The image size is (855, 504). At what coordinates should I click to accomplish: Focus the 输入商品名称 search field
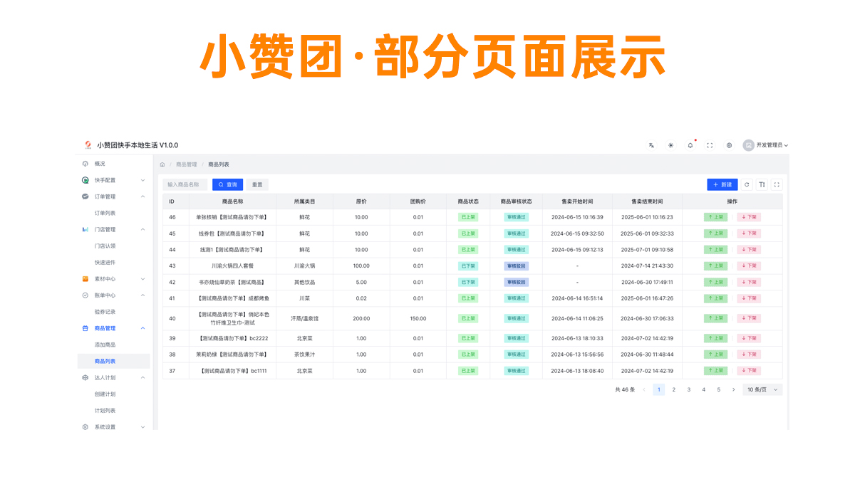click(x=185, y=184)
